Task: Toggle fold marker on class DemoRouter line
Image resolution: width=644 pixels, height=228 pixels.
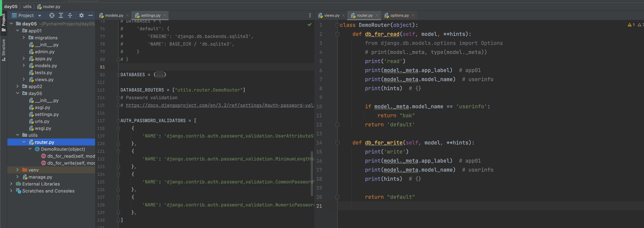Action: tap(337, 25)
